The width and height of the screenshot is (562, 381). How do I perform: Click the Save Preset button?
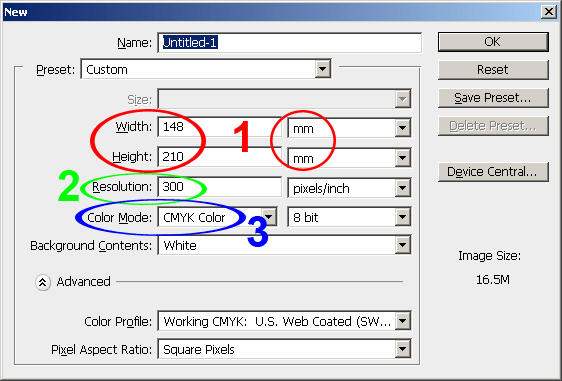[x=493, y=98]
